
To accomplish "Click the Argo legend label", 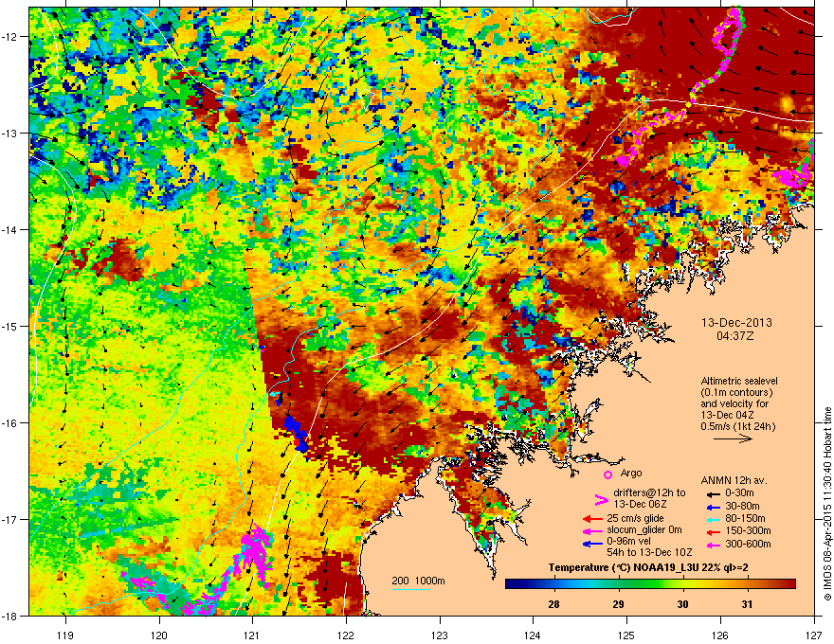I will (x=631, y=473).
